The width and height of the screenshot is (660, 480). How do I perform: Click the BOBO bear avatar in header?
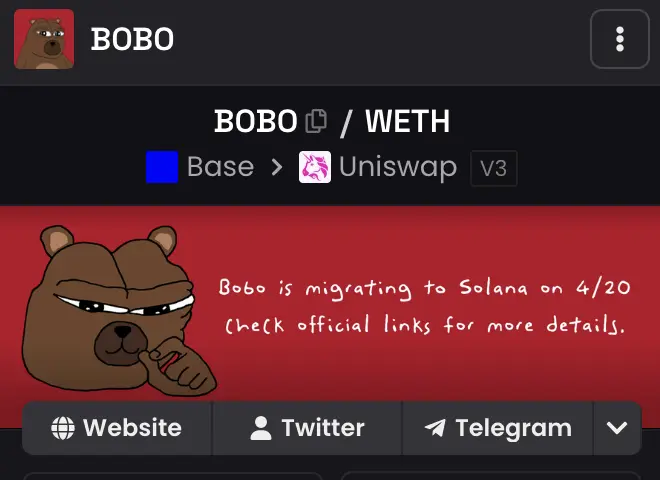[44, 39]
